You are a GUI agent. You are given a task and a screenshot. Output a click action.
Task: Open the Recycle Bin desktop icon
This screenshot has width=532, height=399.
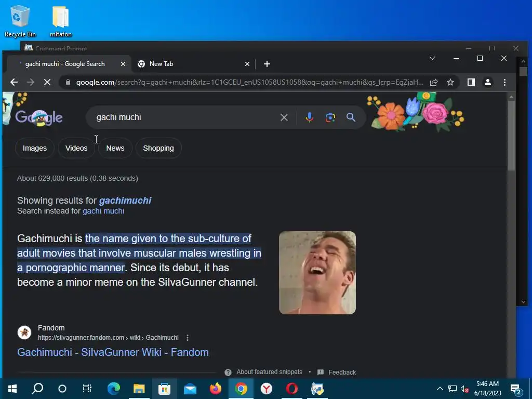click(x=20, y=21)
